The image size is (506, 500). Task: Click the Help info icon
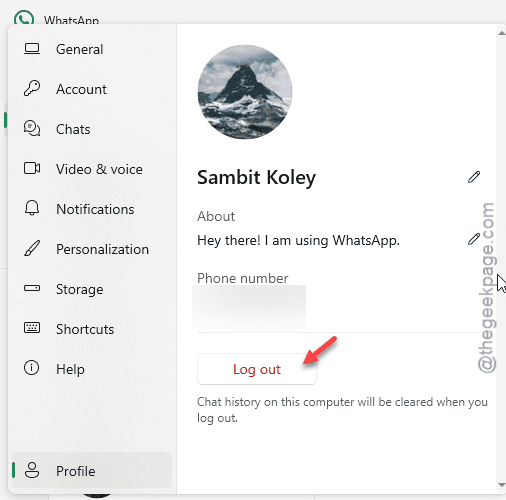(x=32, y=368)
